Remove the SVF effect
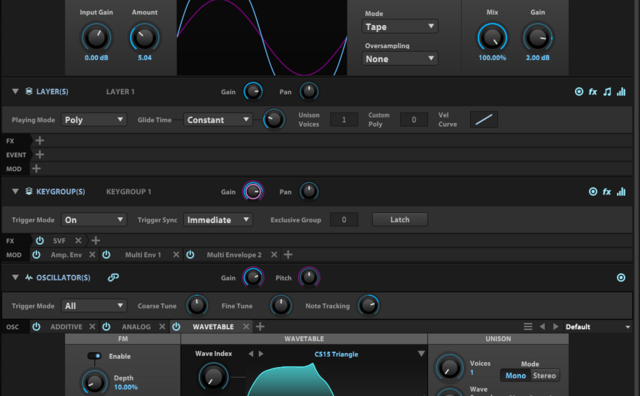The height and width of the screenshot is (396, 640). [x=78, y=240]
